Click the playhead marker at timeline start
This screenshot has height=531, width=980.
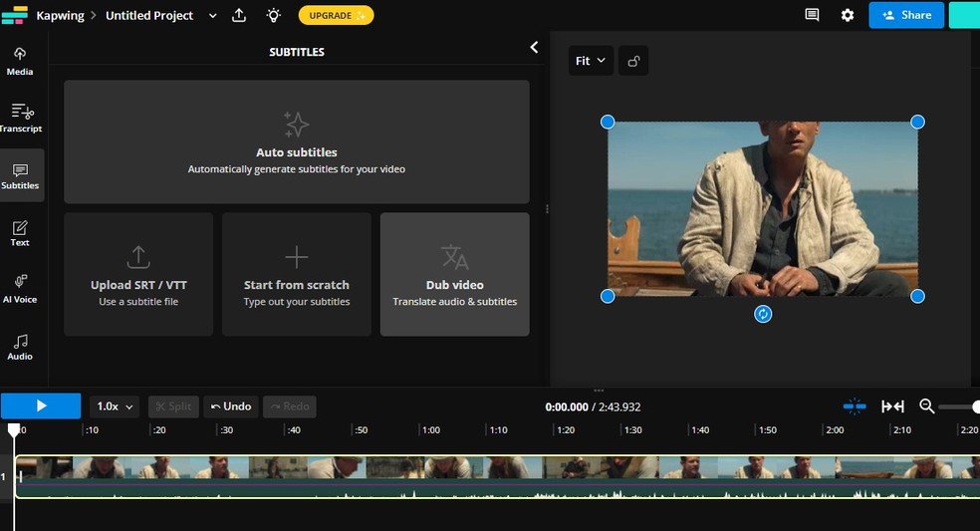pos(14,429)
